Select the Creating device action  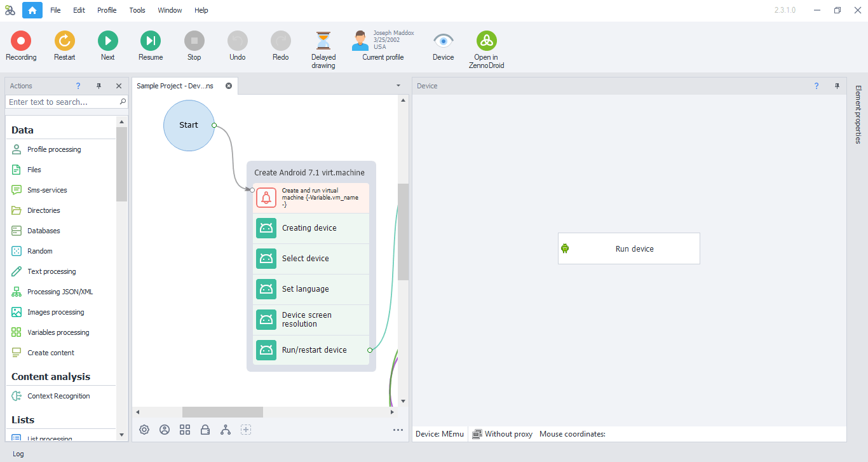pos(311,228)
